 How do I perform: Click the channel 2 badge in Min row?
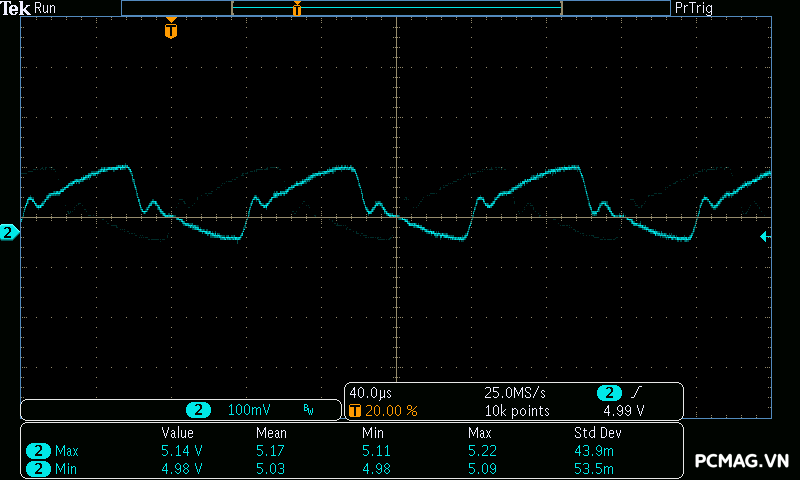tap(39, 468)
